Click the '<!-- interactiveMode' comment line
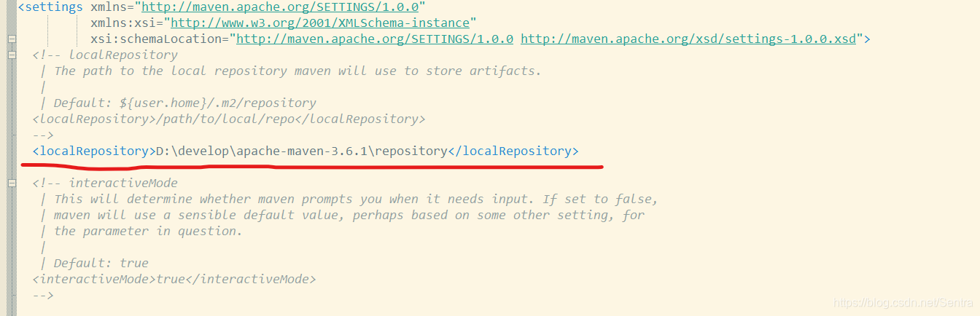Image resolution: width=980 pixels, height=316 pixels. (105, 183)
